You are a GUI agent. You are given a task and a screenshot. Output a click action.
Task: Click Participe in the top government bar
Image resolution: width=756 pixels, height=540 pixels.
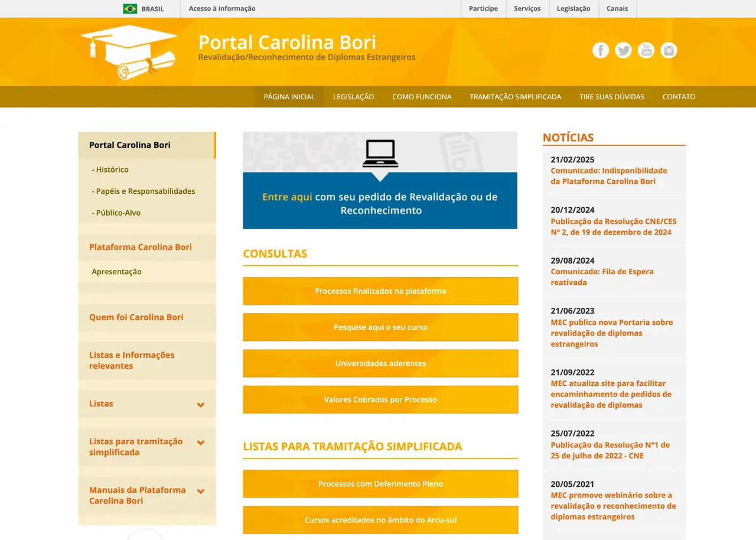point(483,9)
